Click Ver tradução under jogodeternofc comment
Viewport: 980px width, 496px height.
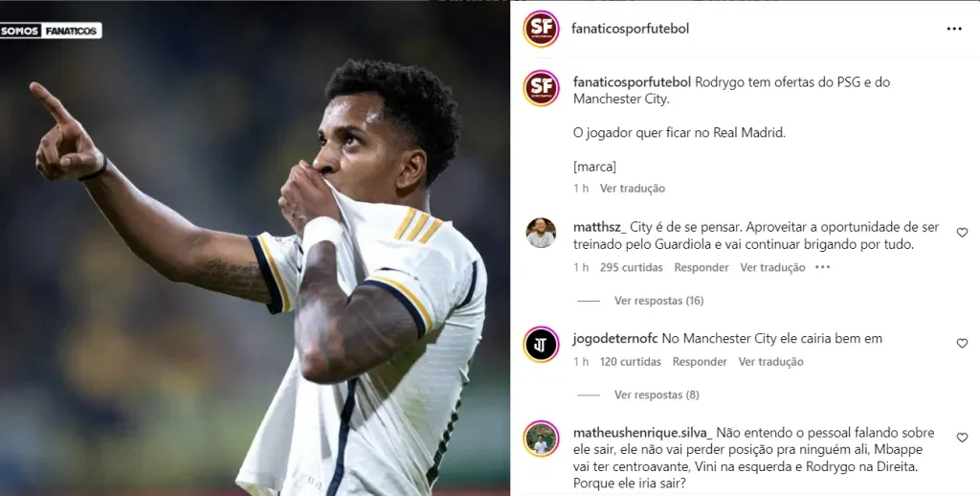point(771,362)
